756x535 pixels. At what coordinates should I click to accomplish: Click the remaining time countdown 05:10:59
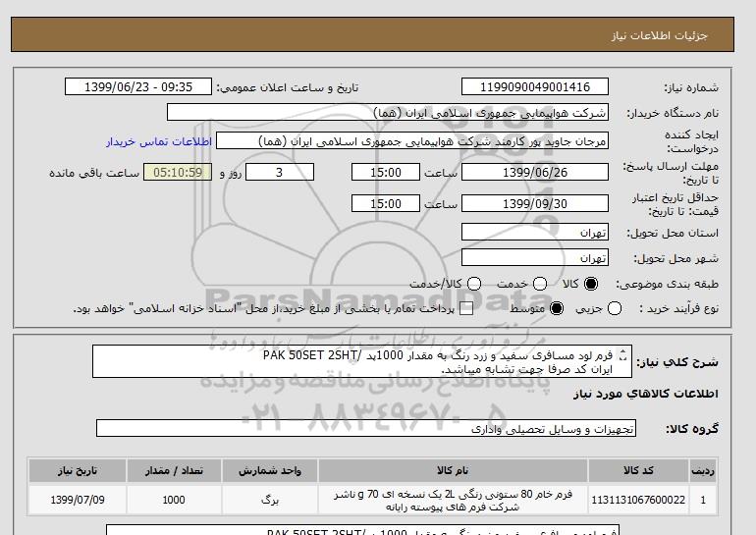[178, 173]
